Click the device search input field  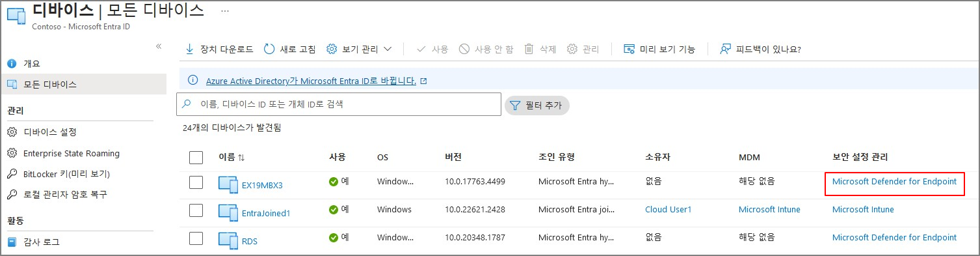point(339,104)
